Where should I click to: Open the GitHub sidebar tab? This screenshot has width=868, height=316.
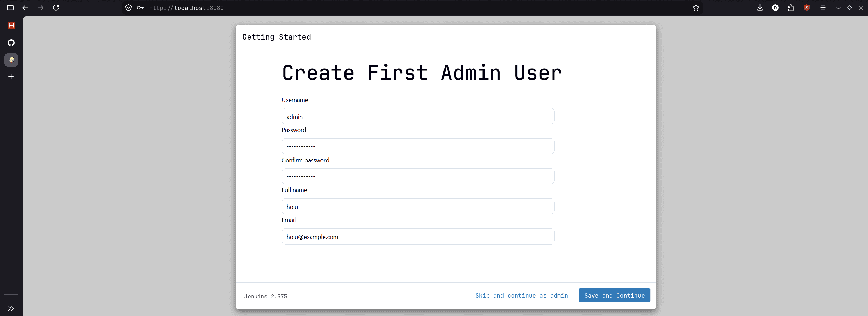(11, 43)
